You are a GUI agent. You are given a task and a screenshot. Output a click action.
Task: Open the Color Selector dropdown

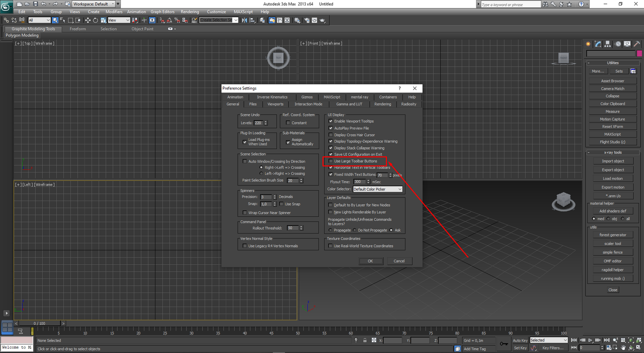coord(378,189)
